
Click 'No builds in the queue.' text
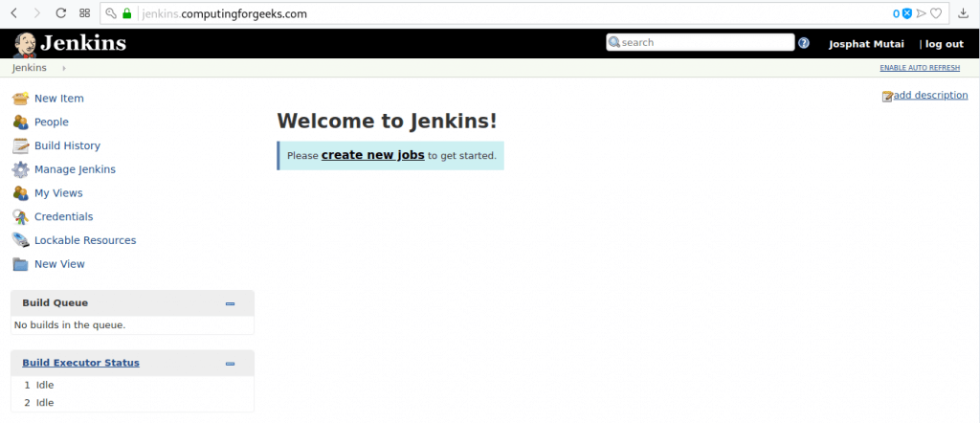click(70, 324)
